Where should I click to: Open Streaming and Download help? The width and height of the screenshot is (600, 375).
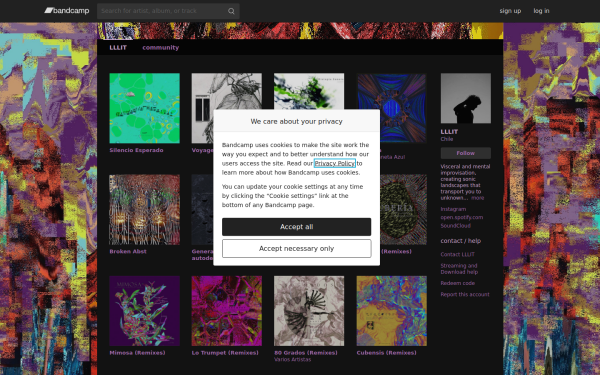[x=459, y=269]
